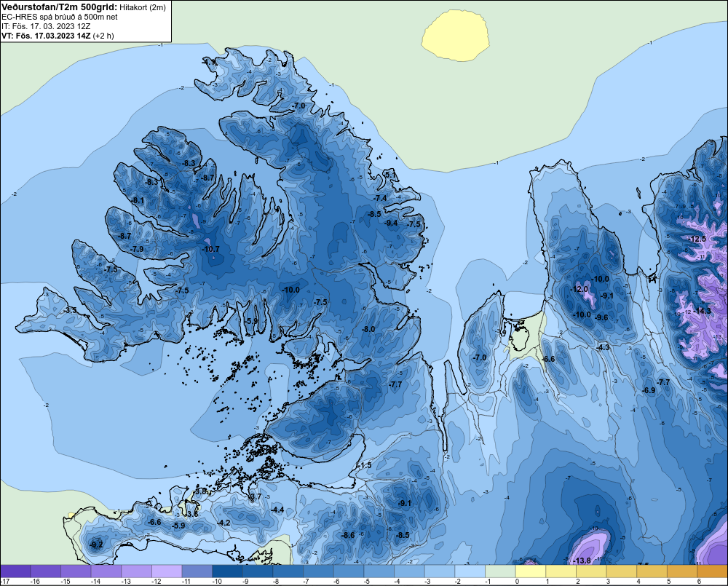Click the -4.3 temperature value
Viewport: 728px width, 586px height.
[x=603, y=347]
